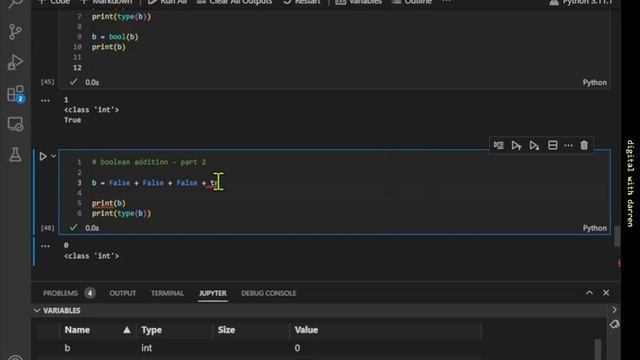
Task: Maximize the panel with up chevron
Action: [x=589, y=293]
